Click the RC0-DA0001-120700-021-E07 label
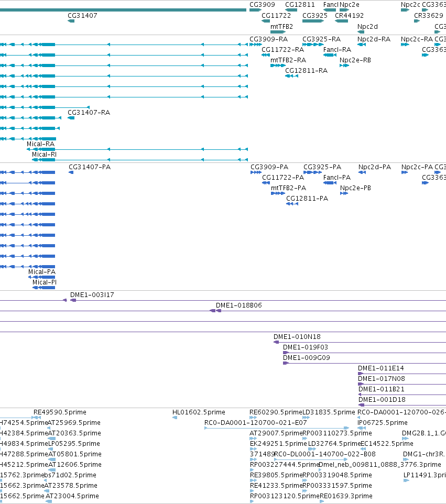The image size is (446, 504). (x=256, y=423)
